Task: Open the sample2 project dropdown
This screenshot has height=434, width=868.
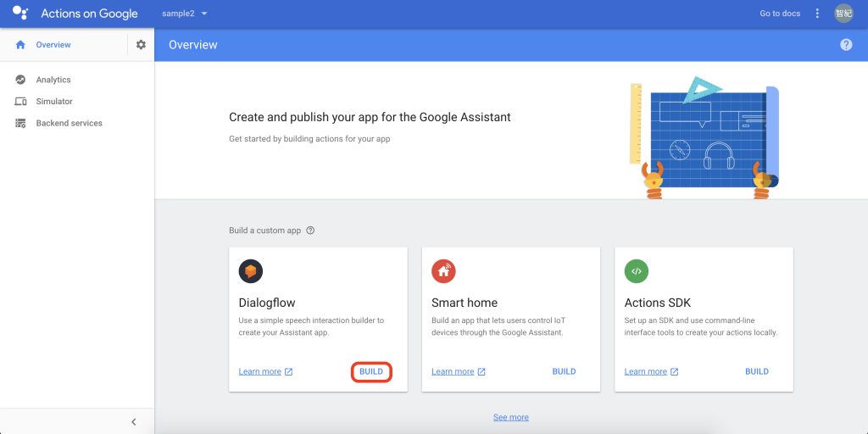Action: pyautogui.click(x=184, y=14)
